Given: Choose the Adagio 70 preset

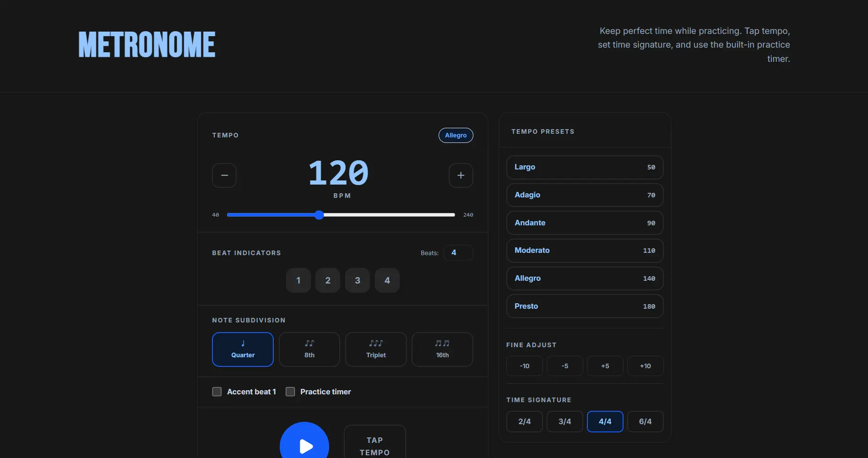Looking at the screenshot, I should 585,195.
